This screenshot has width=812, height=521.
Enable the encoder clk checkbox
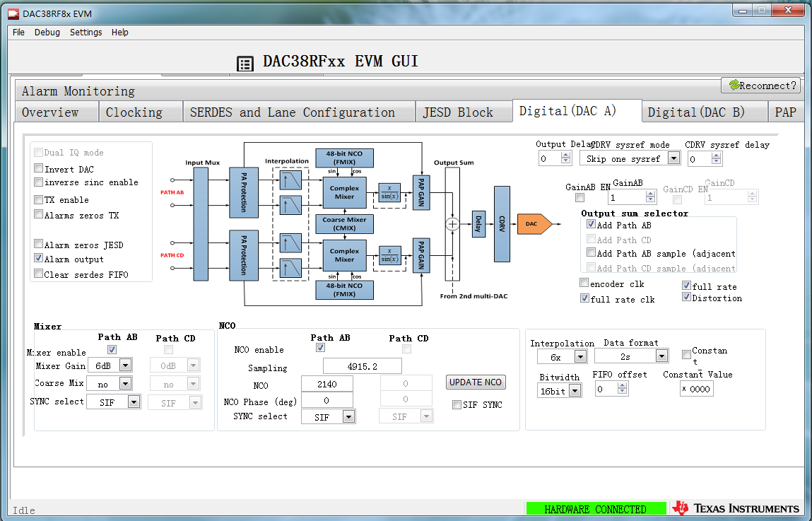coord(584,283)
